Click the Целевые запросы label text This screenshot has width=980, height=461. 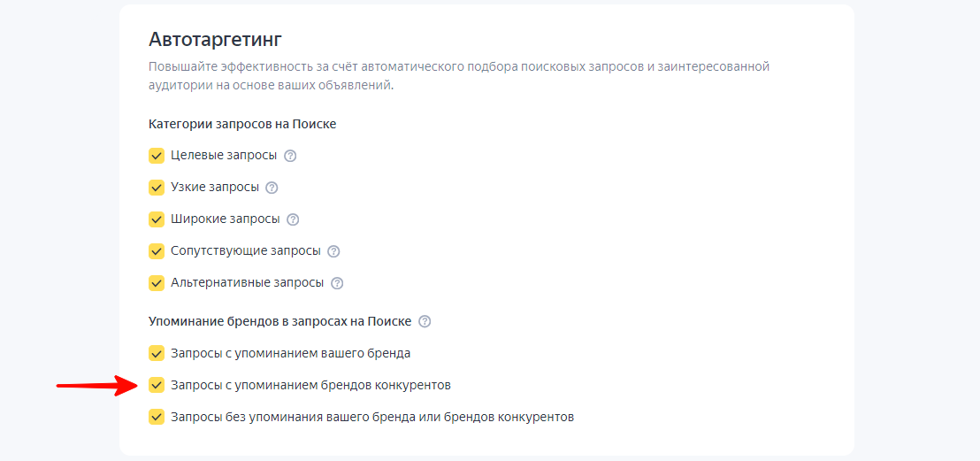(x=224, y=156)
